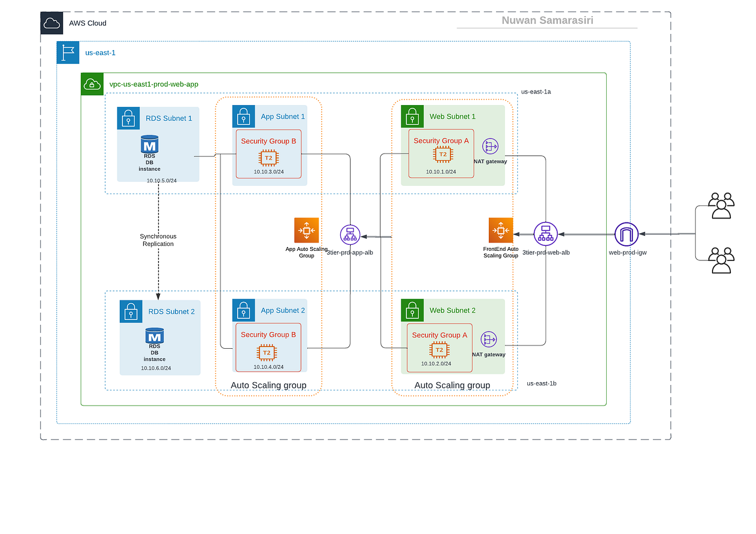Screen dimensions: 756x534
Task: Select the AWS Cloud icon
Action: click(52, 23)
